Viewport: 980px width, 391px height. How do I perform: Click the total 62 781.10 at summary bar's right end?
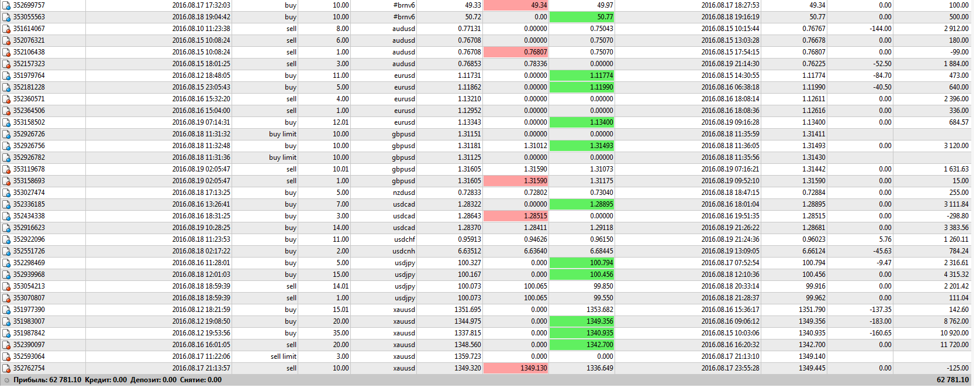(953, 380)
